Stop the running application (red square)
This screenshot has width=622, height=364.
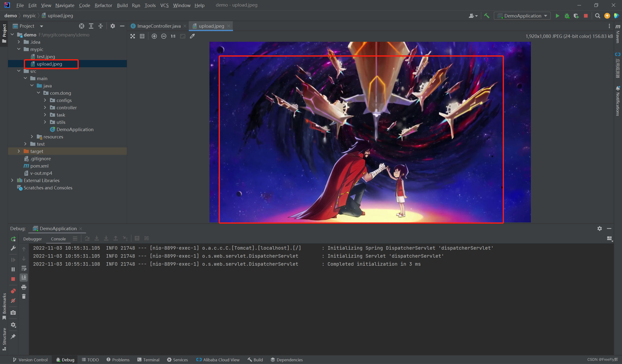pos(586,16)
